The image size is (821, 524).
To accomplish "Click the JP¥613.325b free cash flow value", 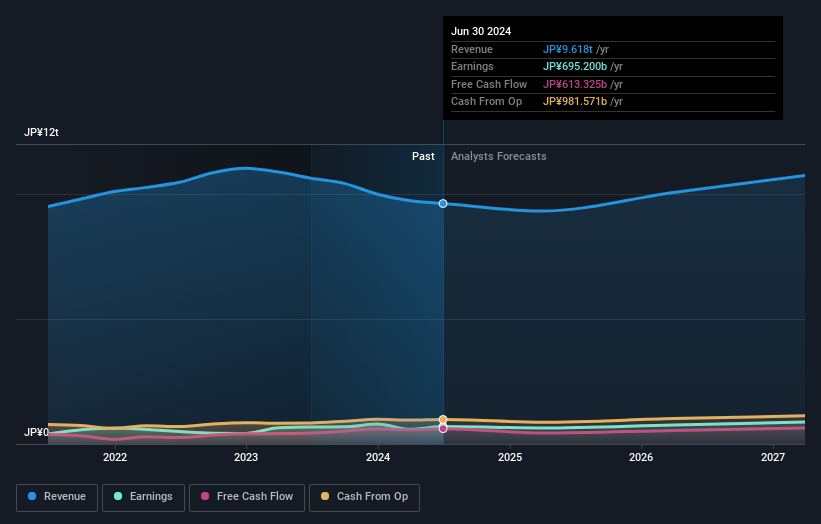I will tap(575, 84).
